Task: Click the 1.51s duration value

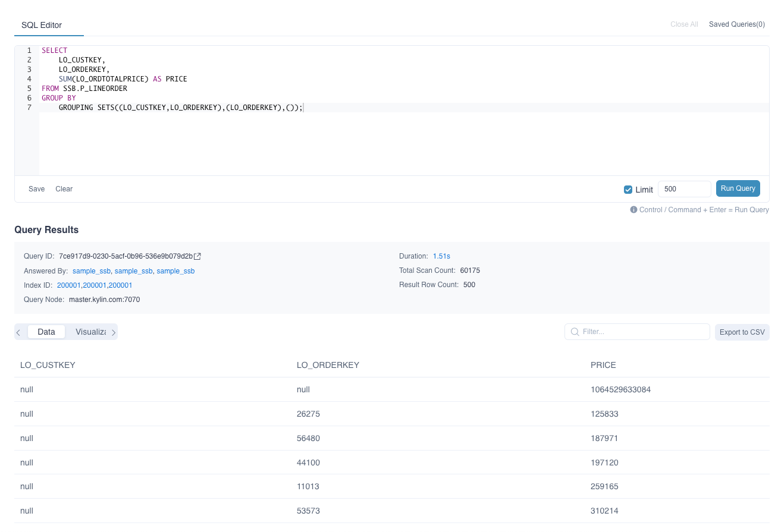Action: (x=441, y=256)
